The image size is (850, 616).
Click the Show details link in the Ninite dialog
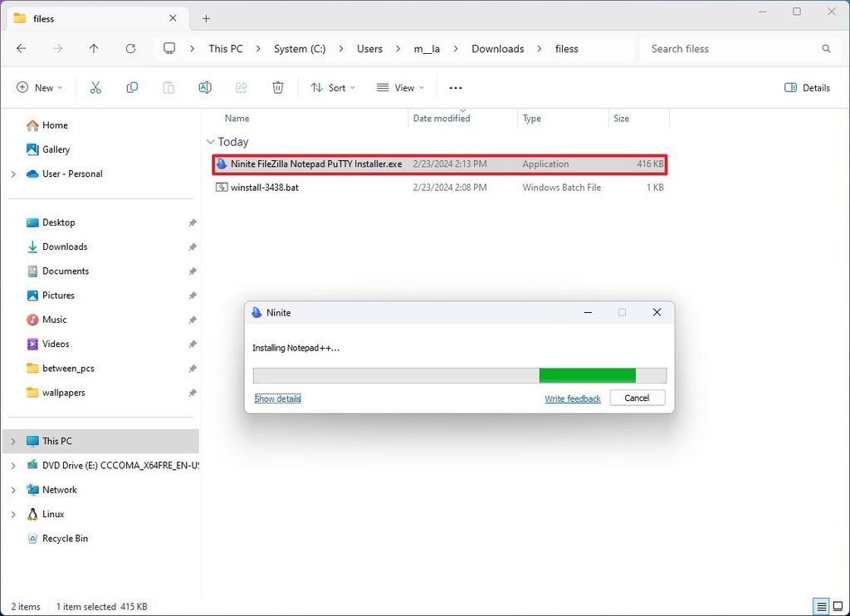pos(277,398)
